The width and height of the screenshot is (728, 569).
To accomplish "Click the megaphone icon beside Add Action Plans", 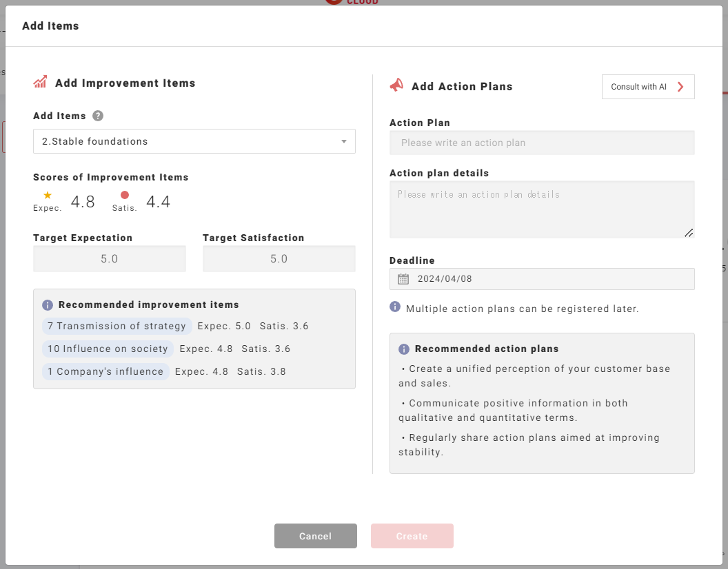I will tap(396, 85).
